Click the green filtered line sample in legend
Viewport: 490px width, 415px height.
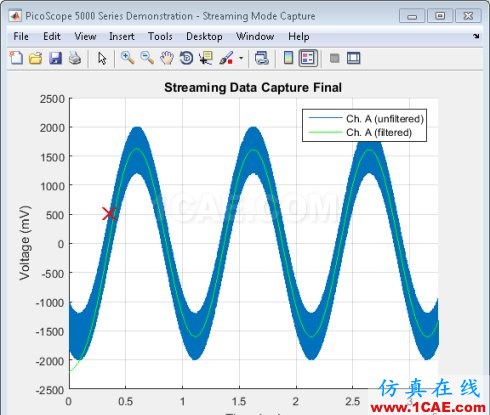click(x=325, y=132)
